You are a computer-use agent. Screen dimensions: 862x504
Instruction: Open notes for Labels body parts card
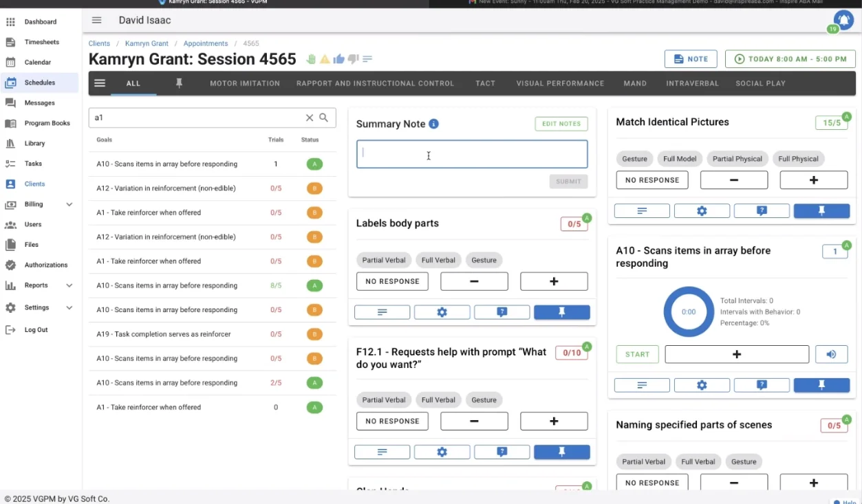[382, 312]
